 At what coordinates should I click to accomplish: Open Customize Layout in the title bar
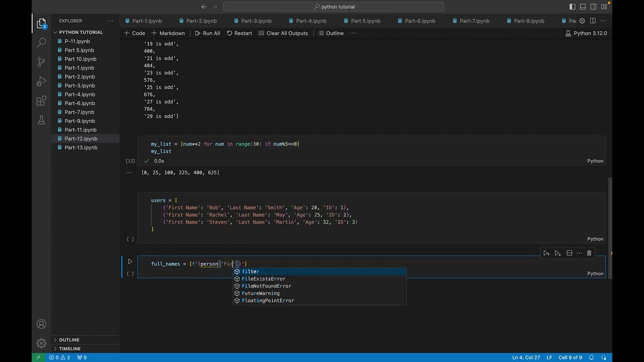click(x=604, y=7)
